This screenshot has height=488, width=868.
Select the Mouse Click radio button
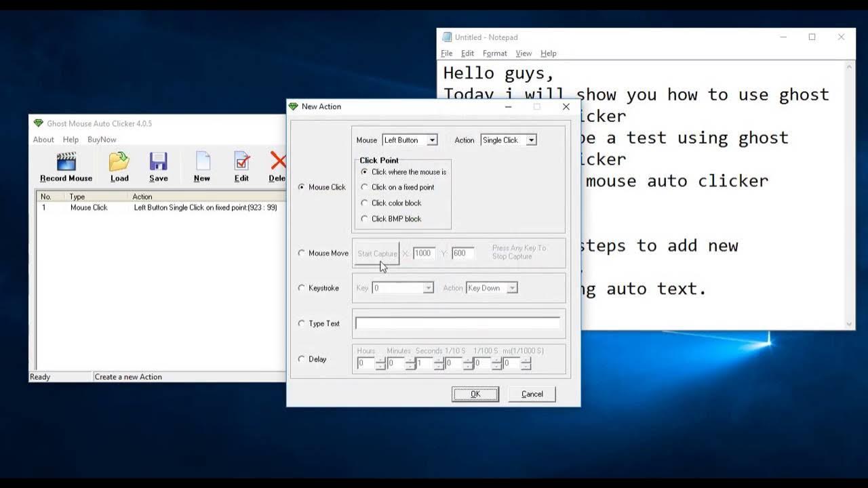[302, 187]
